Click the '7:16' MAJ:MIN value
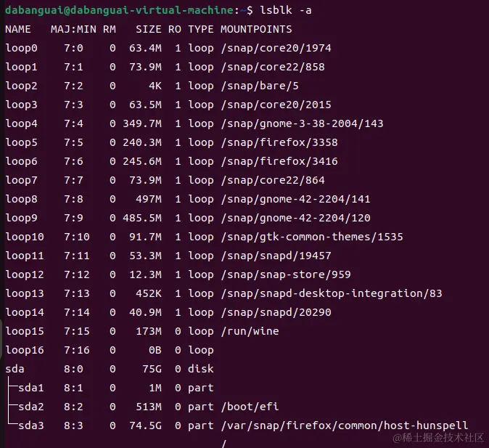This screenshot has width=489, height=448. (77, 350)
